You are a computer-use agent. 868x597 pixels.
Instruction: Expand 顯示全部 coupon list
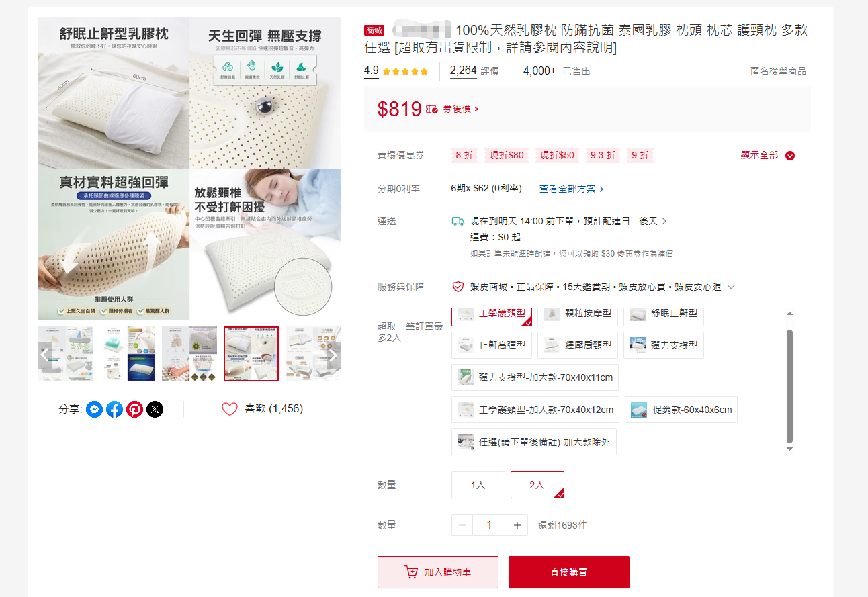768,155
